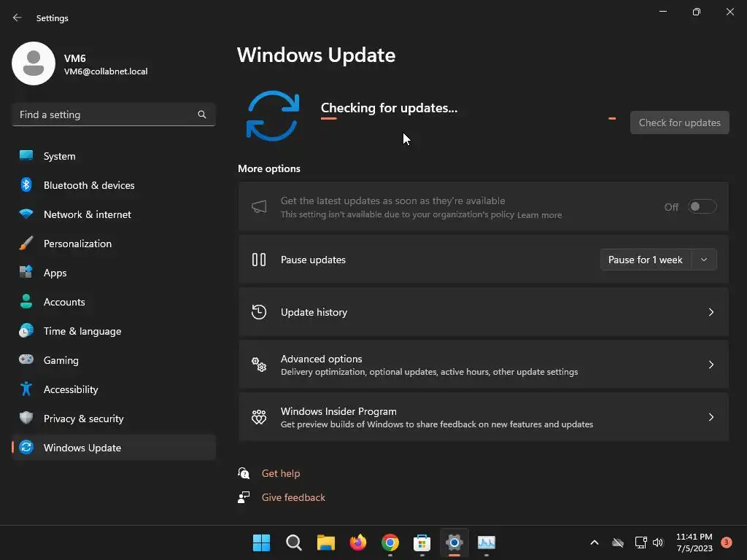Click the Accounts person icon
The width and height of the screenshot is (747, 560).
(26, 301)
